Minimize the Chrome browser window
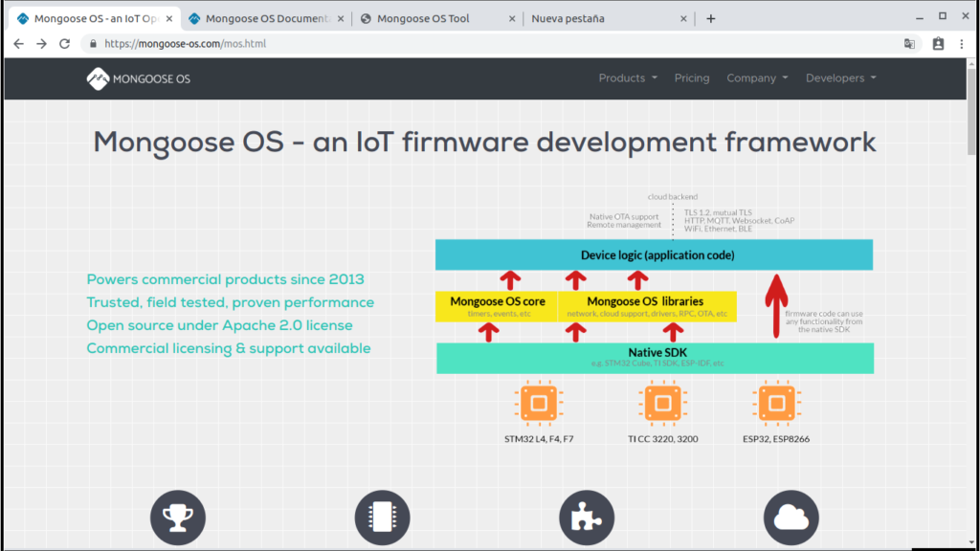Viewport: 980px width, 551px height. pos(920,17)
